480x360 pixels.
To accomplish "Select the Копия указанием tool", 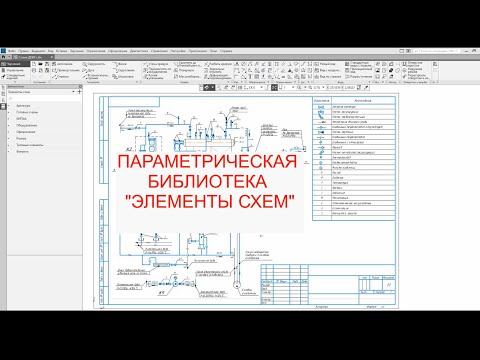I will coord(153,77).
